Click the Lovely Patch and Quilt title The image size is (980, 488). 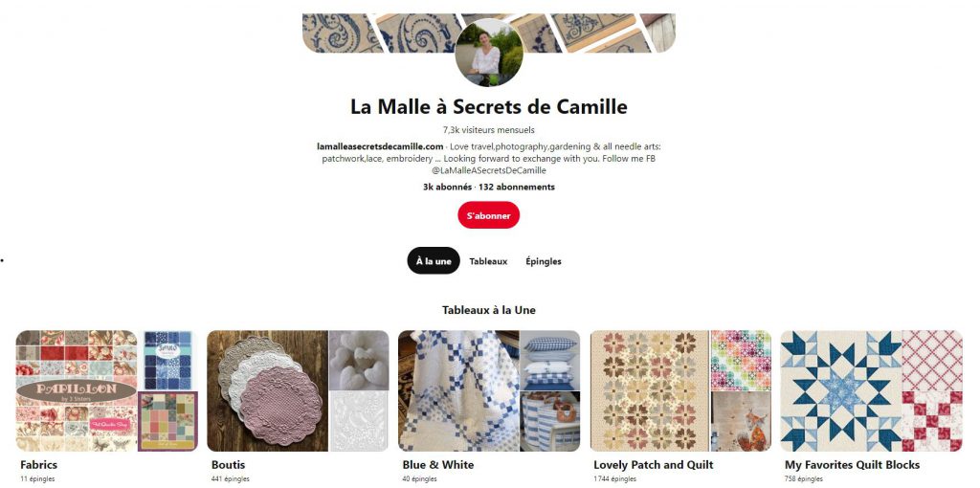point(653,465)
